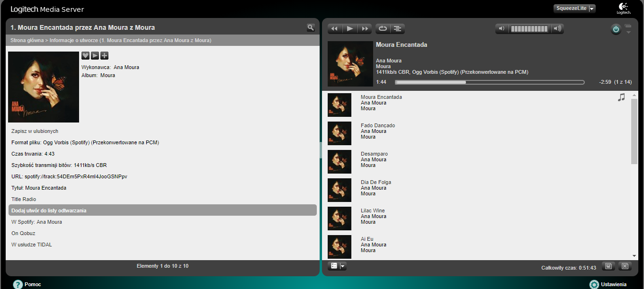Open Strona główna breadcrumb link

[27, 40]
